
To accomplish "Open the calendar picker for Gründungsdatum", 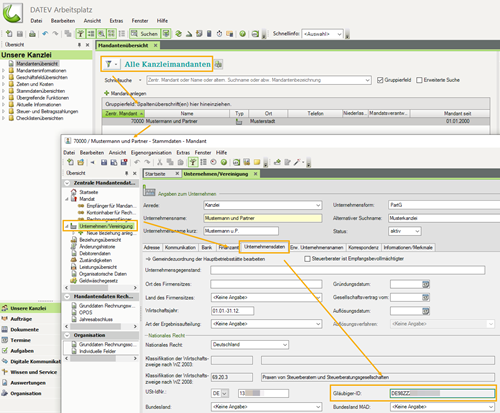I will (x=426, y=284).
